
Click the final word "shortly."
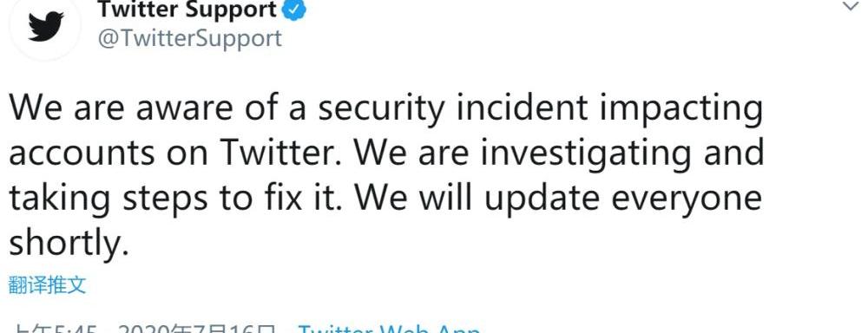point(69,242)
